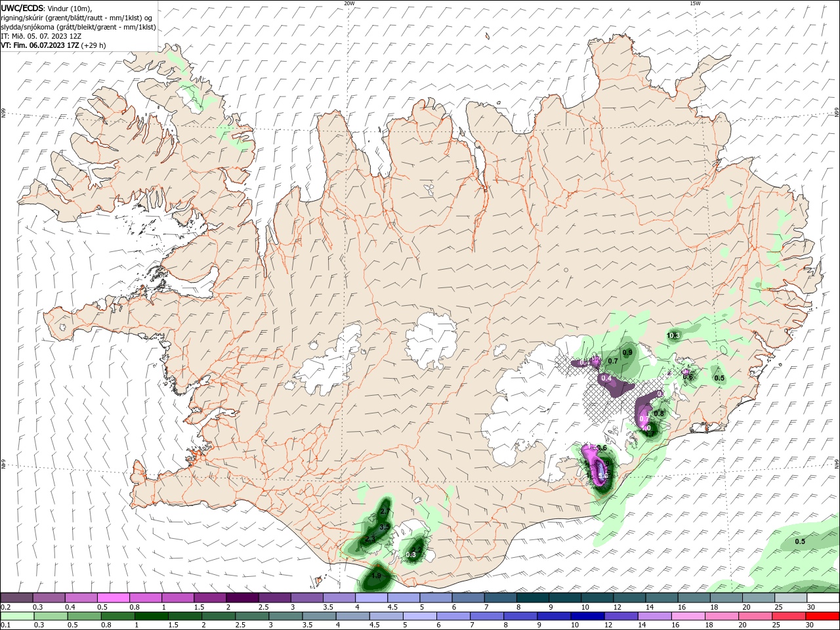840x630 pixels.
Task: Click the palest green swatch between 0.1 and 0.3
Action: (17, 617)
